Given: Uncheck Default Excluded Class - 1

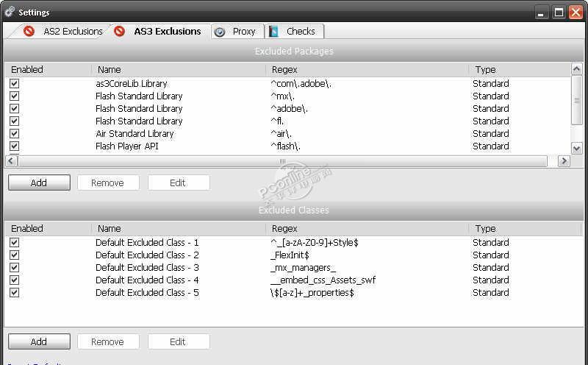Looking at the screenshot, I should coord(14,242).
